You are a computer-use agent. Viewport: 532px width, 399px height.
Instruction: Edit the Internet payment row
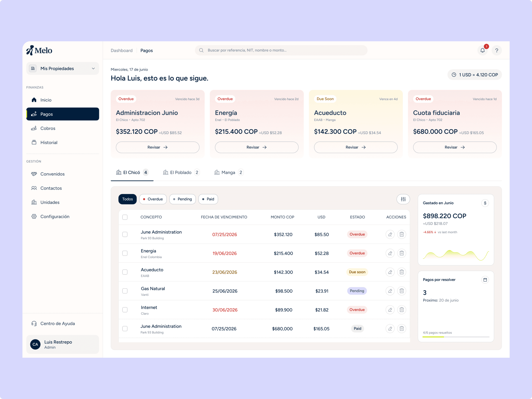pyautogui.click(x=390, y=310)
